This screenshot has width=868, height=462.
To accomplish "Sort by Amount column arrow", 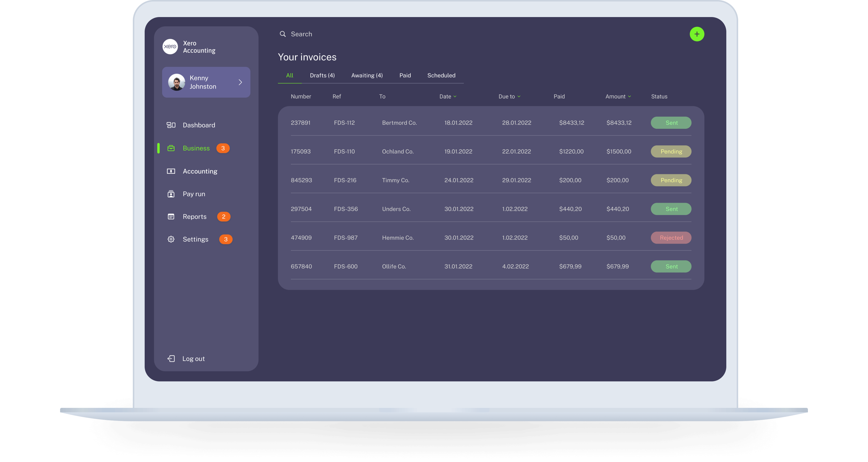I will pos(629,96).
